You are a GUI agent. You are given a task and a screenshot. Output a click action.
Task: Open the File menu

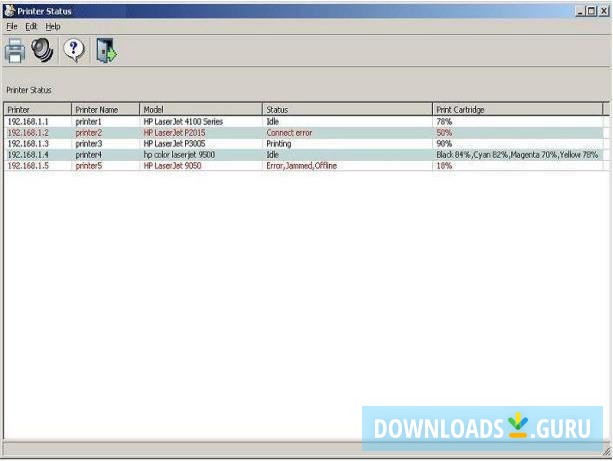click(12, 26)
